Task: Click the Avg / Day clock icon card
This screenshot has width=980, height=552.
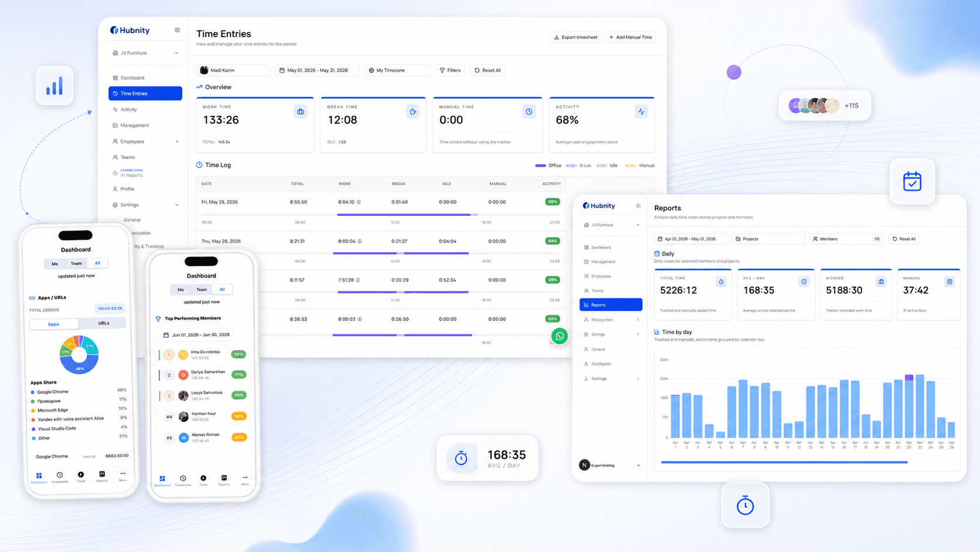Action: (804, 282)
